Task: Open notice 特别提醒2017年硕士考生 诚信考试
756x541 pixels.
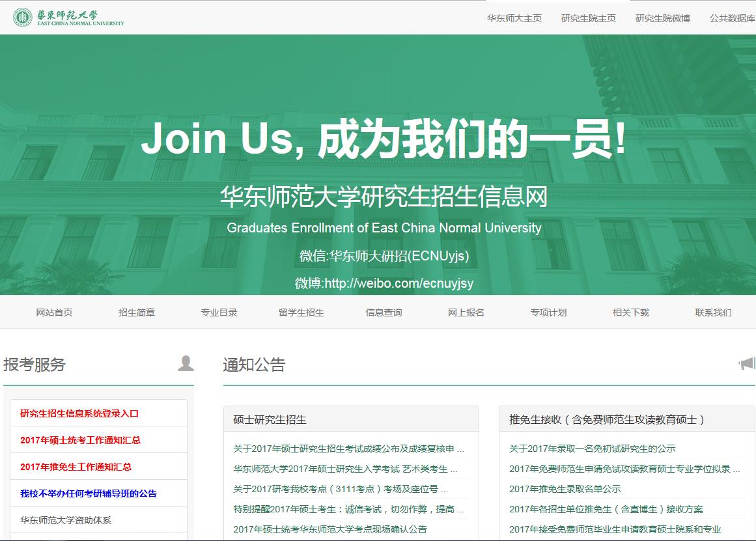Action: [x=348, y=509]
